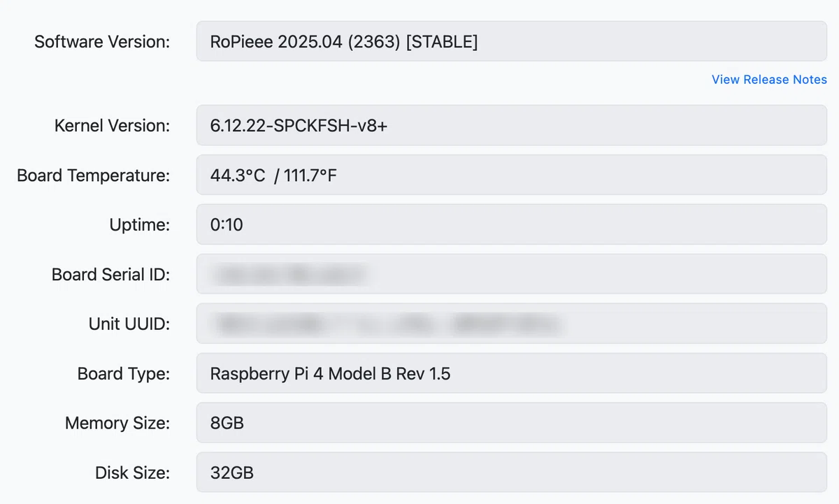This screenshot has width=839, height=504.
Task: Click the Software Version field
Action: coord(512,41)
